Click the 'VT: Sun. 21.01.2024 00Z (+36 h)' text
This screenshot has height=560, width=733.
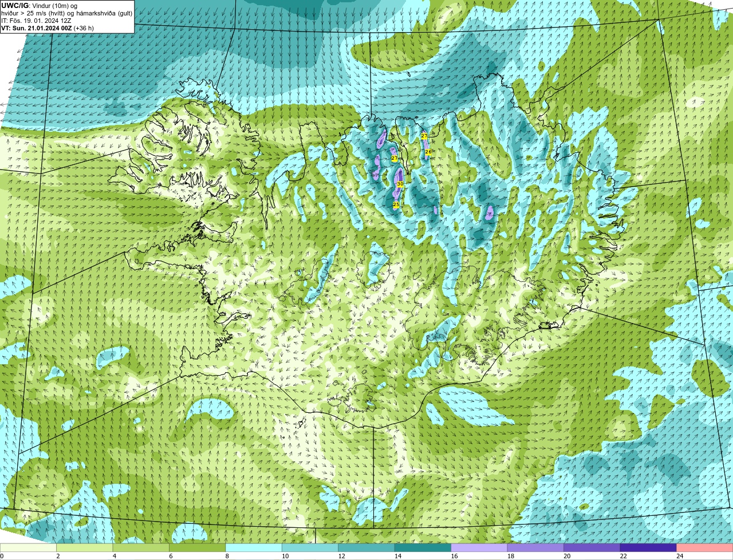(48, 28)
